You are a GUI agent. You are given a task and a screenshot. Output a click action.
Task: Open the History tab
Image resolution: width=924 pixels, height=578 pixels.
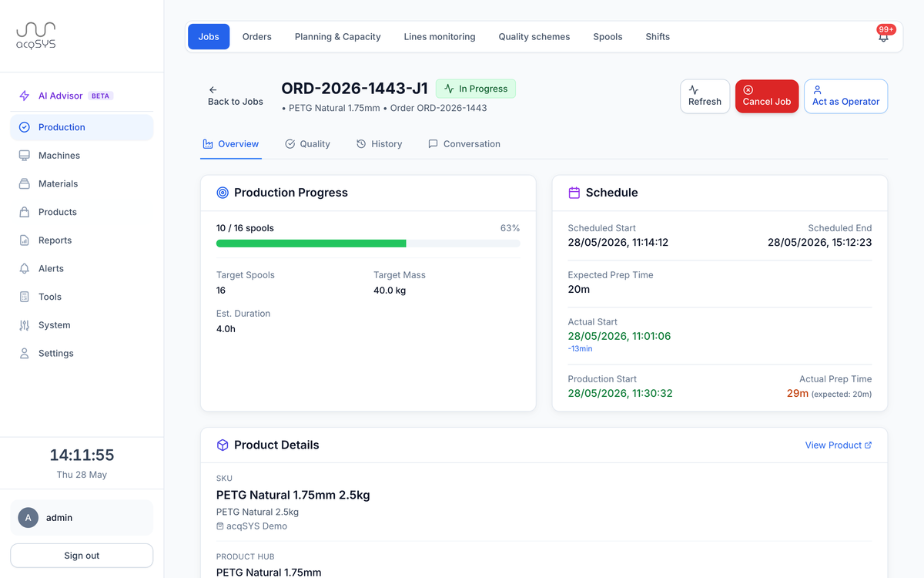(379, 144)
